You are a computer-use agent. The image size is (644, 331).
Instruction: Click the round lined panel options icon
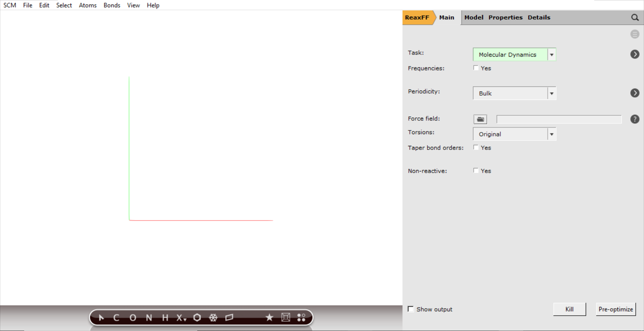[x=635, y=34]
